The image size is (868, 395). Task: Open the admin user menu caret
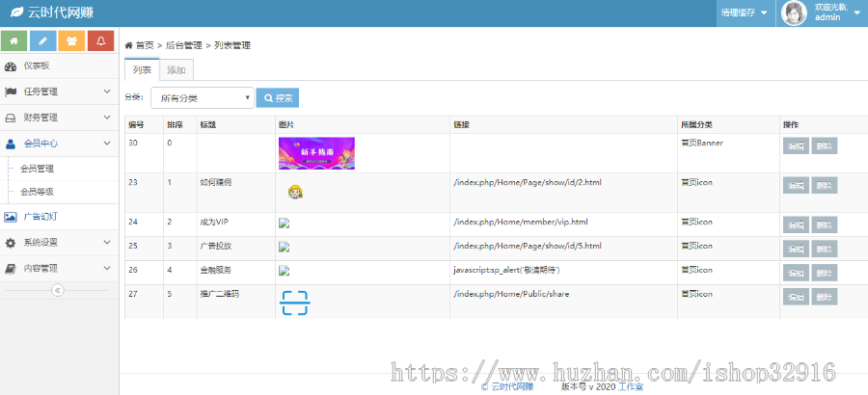pyautogui.click(x=857, y=13)
